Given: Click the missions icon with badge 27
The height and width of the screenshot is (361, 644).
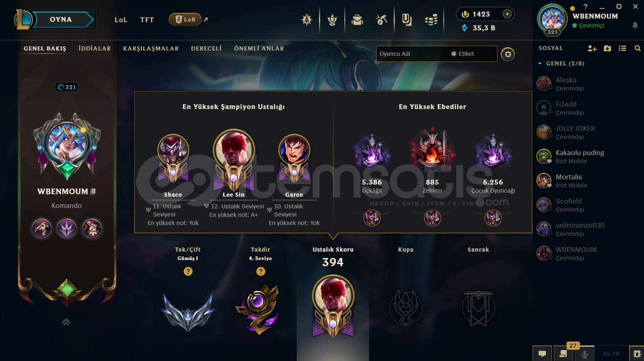Looking at the screenshot, I should [563, 354].
